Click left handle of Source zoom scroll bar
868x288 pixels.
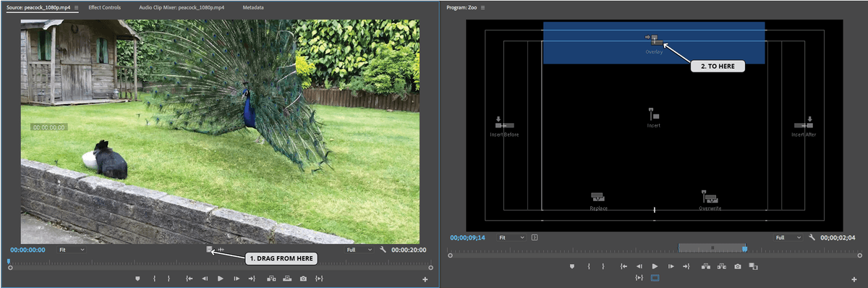point(10,268)
